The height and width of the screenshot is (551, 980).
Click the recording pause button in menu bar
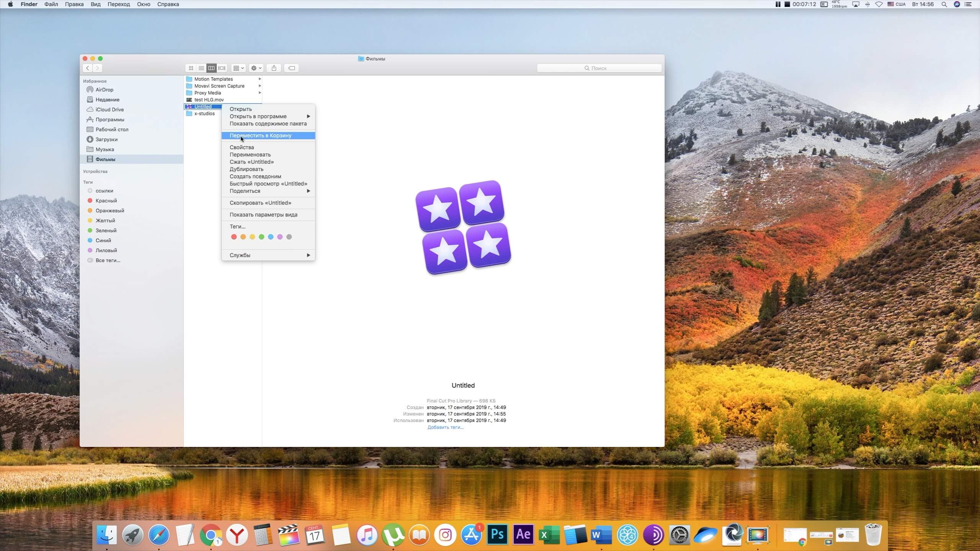point(777,4)
